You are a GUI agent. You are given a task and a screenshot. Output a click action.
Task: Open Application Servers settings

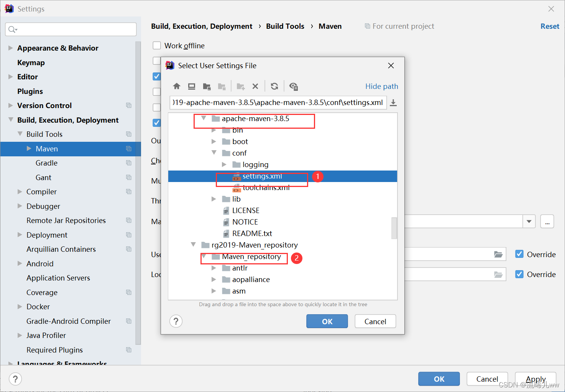pyautogui.click(x=58, y=278)
